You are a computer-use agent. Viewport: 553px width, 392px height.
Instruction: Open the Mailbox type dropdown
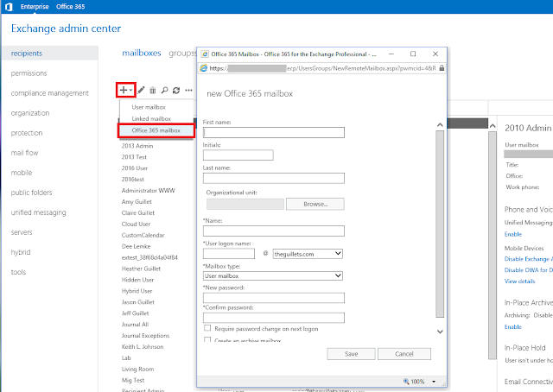click(273, 275)
